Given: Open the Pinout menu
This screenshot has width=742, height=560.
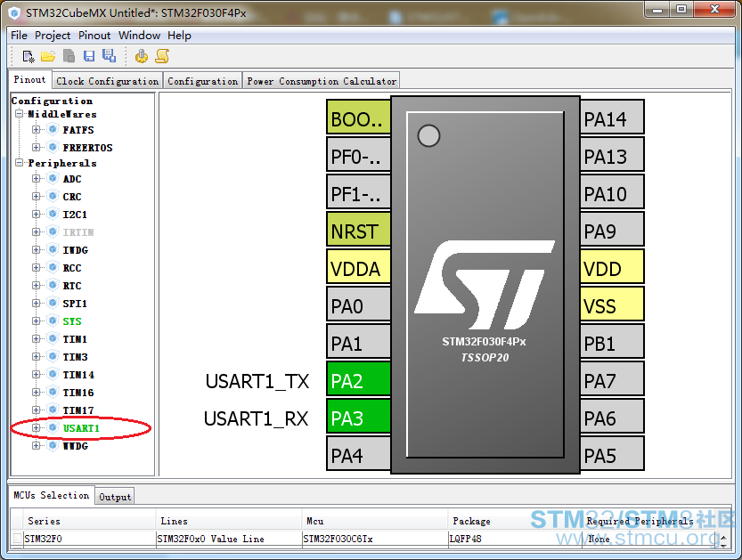Looking at the screenshot, I should point(94,36).
